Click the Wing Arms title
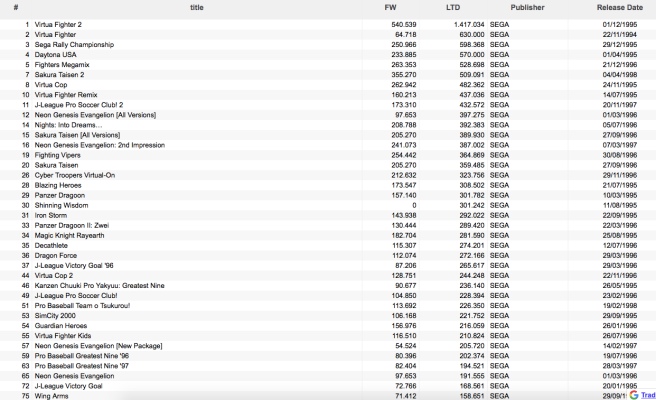Image resolution: width=656 pixels, height=400 pixels. [51, 396]
